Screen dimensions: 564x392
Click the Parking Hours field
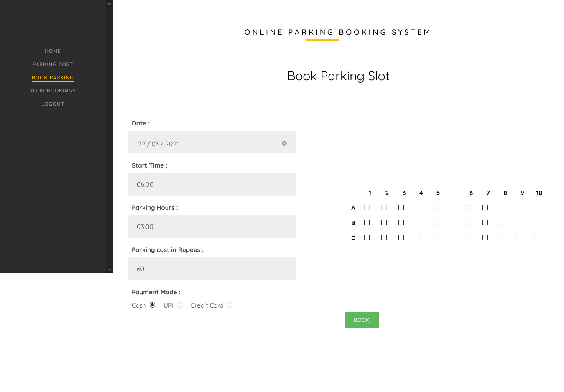coord(212,227)
